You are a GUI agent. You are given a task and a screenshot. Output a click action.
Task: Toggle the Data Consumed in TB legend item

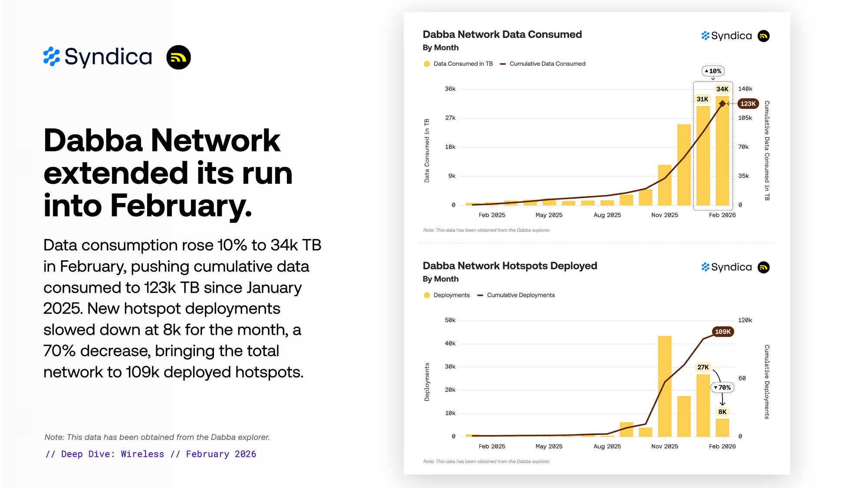pos(458,64)
